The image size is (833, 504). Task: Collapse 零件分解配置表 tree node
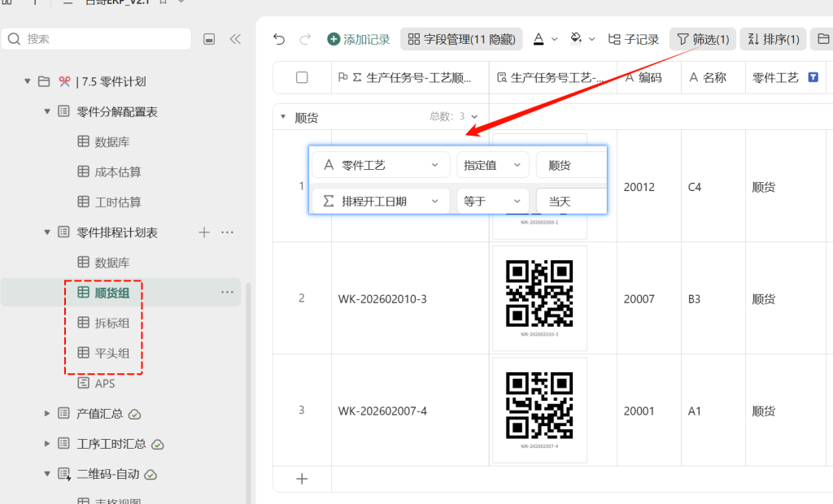click(x=46, y=111)
